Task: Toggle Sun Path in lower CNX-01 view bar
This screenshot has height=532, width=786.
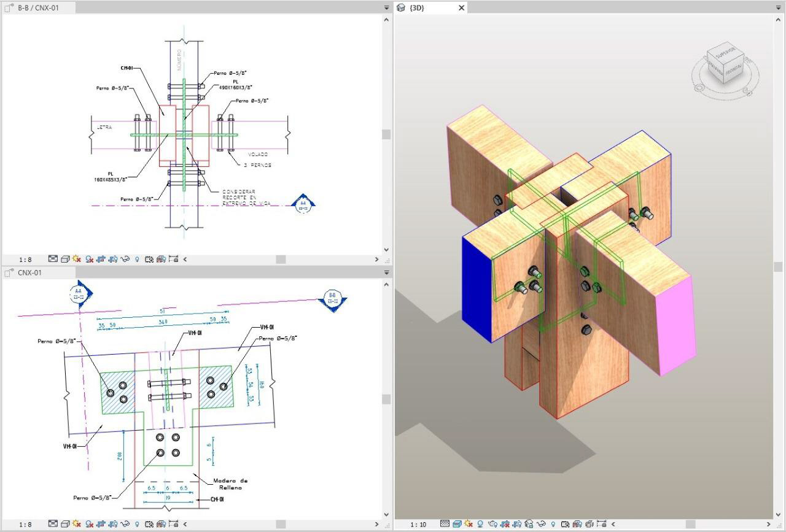Action: 77,524
